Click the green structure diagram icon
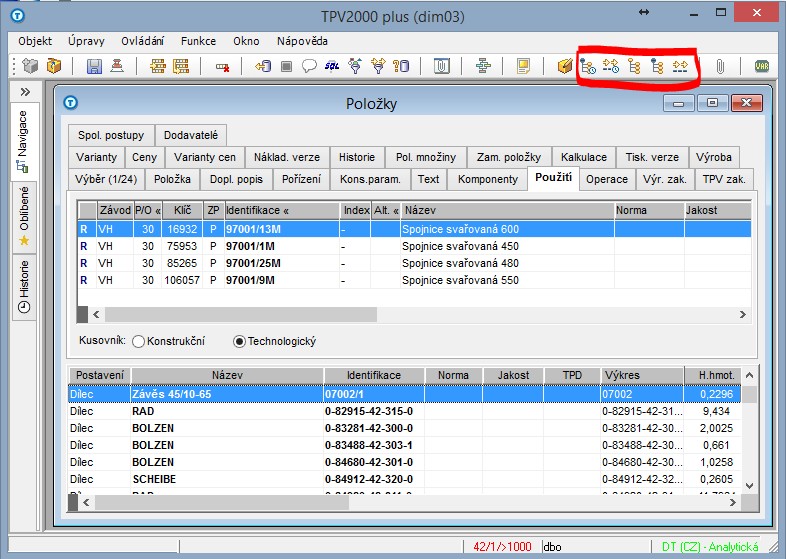The width and height of the screenshot is (786, 559). tap(484, 67)
